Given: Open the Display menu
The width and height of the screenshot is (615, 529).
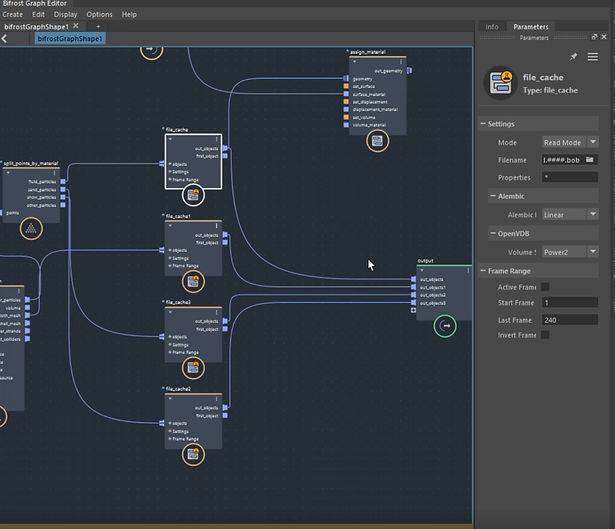Looking at the screenshot, I should pos(66,15).
